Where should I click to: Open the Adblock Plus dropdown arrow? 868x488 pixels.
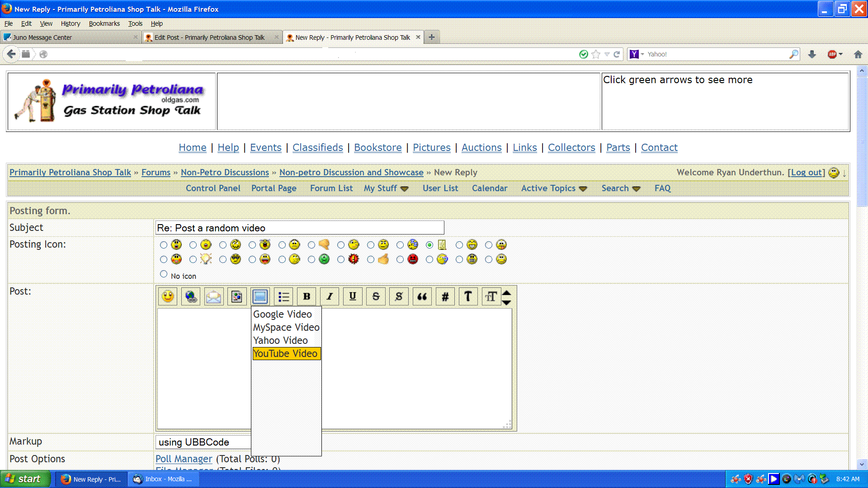click(841, 54)
